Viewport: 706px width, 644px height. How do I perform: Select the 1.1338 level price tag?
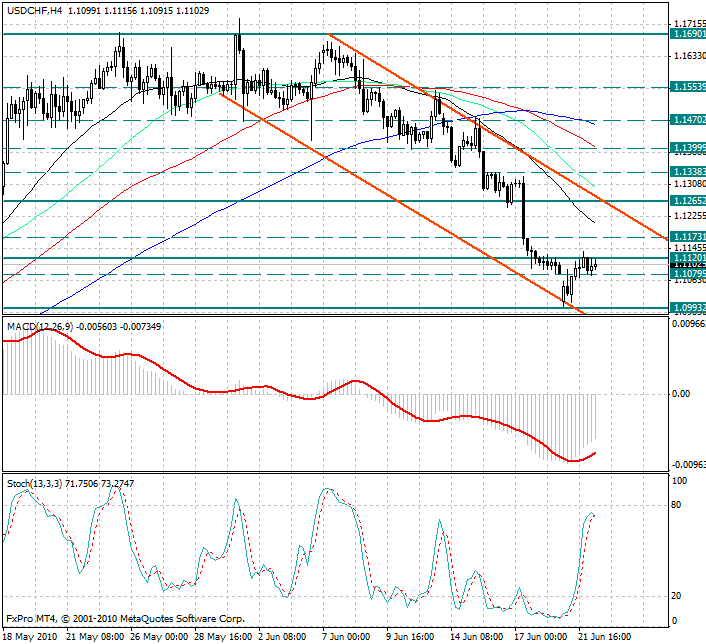pyautogui.click(x=688, y=172)
